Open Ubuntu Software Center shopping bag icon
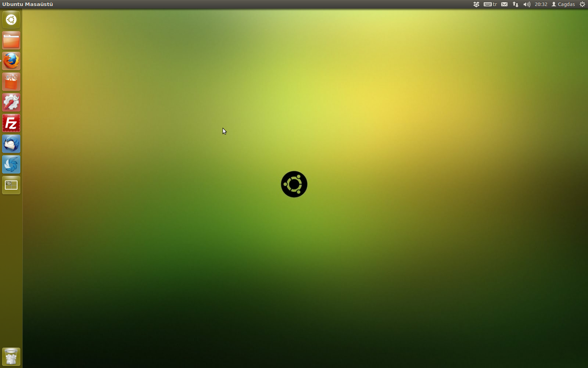The height and width of the screenshot is (368, 588). [11, 82]
